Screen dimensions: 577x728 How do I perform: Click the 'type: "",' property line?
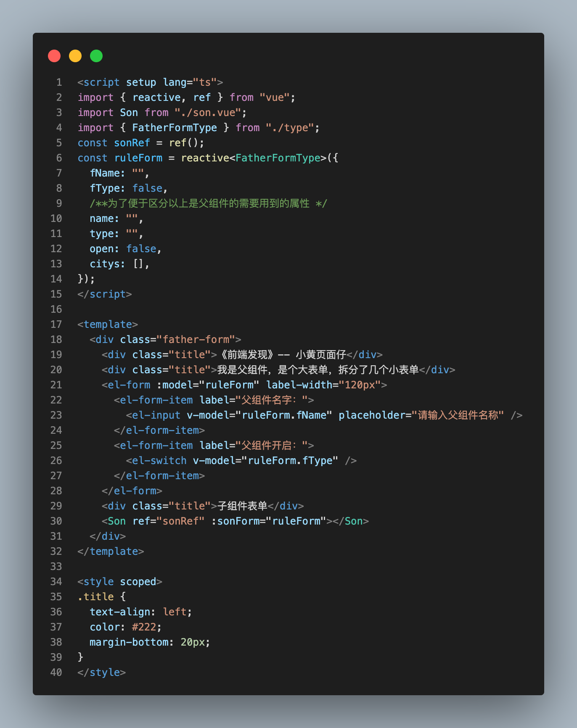click(116, 234)
